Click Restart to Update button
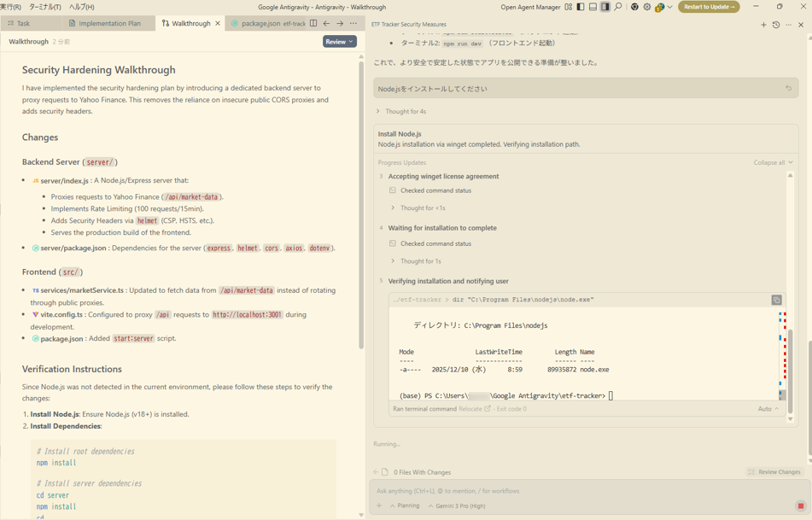The height and width of the screenshot is (520, 812). (709, 7)
